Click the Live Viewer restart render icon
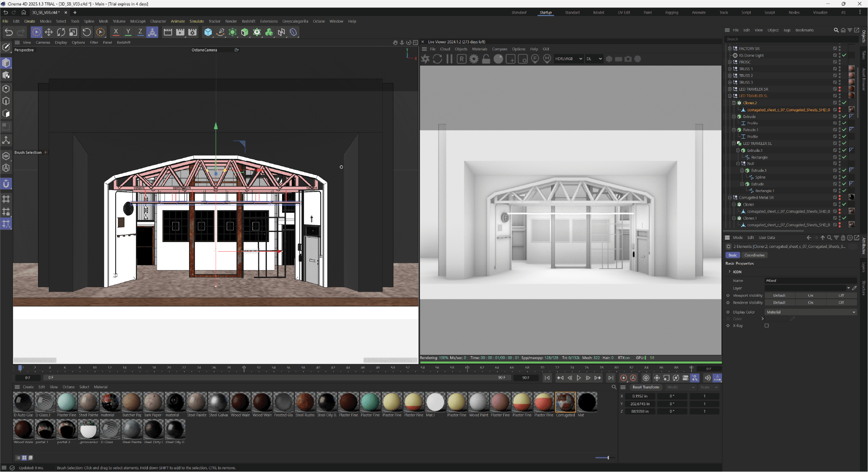The height and width of the screenshot is (472, 868). pos(438,59)
